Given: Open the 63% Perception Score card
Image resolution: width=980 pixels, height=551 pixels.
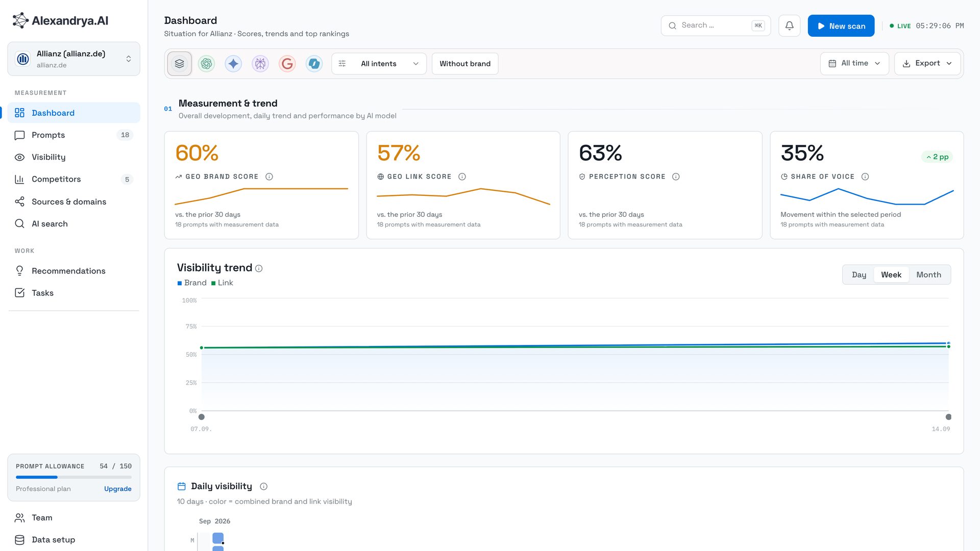Looking at the screenshot, I should tap(665, 185).
